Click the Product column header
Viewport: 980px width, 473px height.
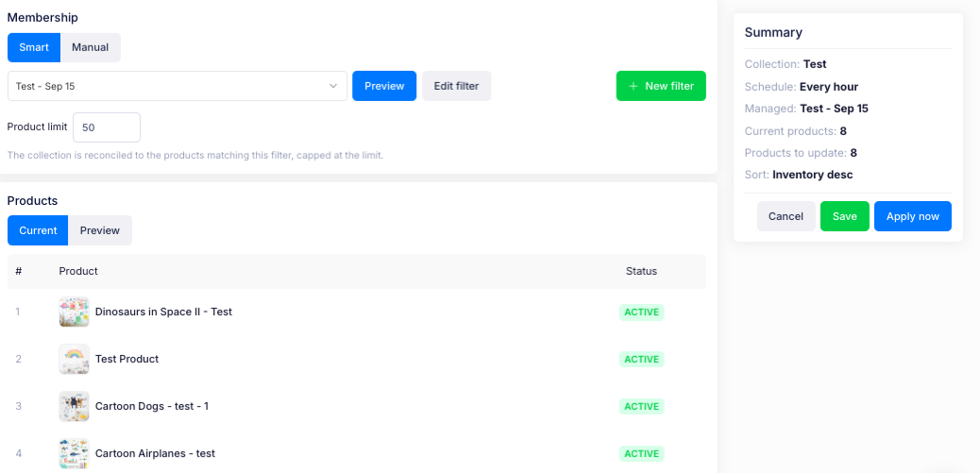pos(78,271)
